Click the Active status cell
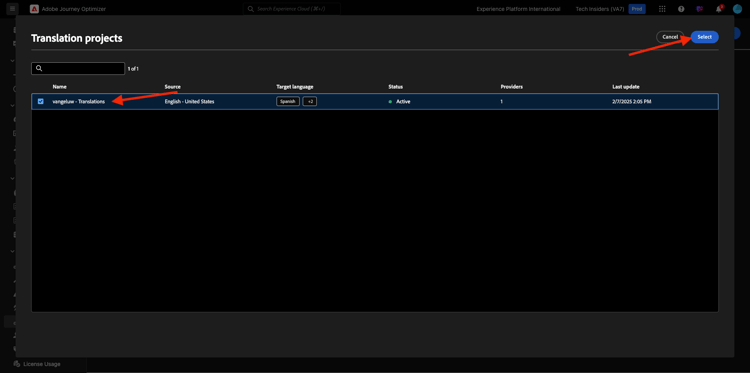Image resolution: width=750 pixels, height=373 pixels. (x=399, y=101)
